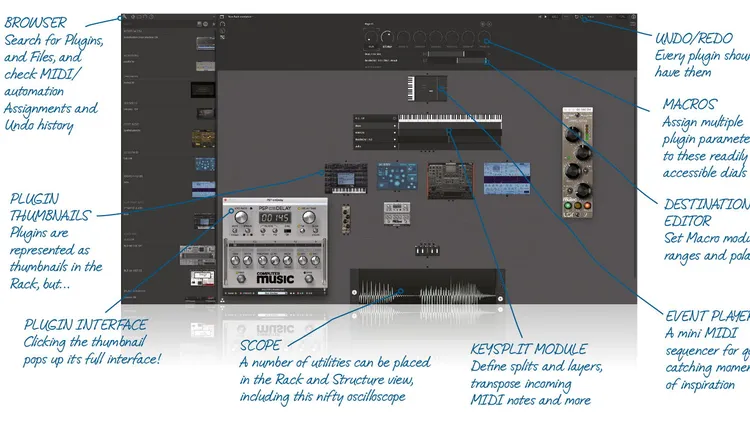Select the second macro knob label
Viewport: 750px width, 421px height.
pos(386,46)
